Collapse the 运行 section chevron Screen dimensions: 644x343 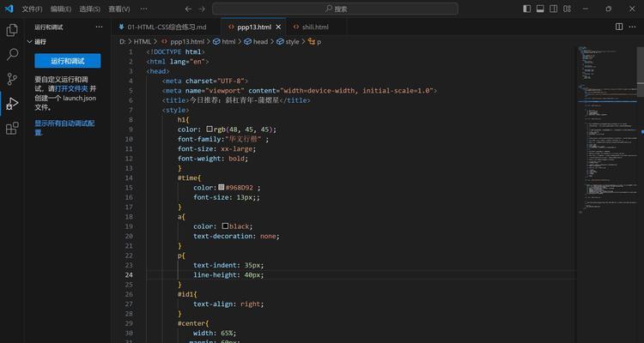click(x=29, y=42)
